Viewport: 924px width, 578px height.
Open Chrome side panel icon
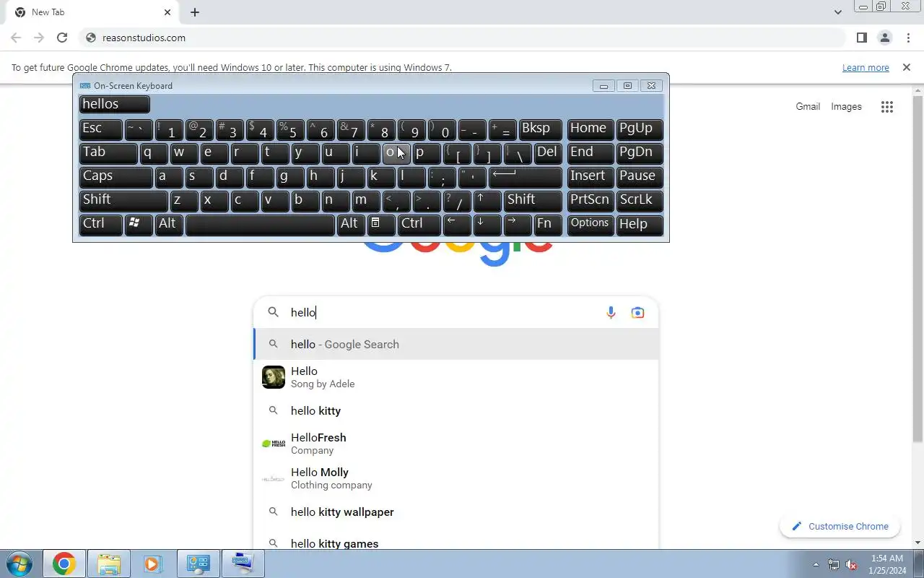[861, 38]
